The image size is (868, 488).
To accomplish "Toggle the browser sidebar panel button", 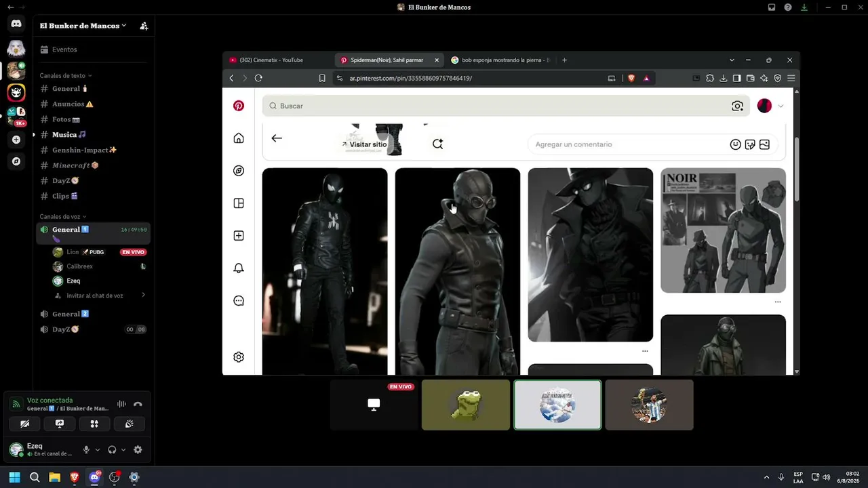I will [737, 78].
